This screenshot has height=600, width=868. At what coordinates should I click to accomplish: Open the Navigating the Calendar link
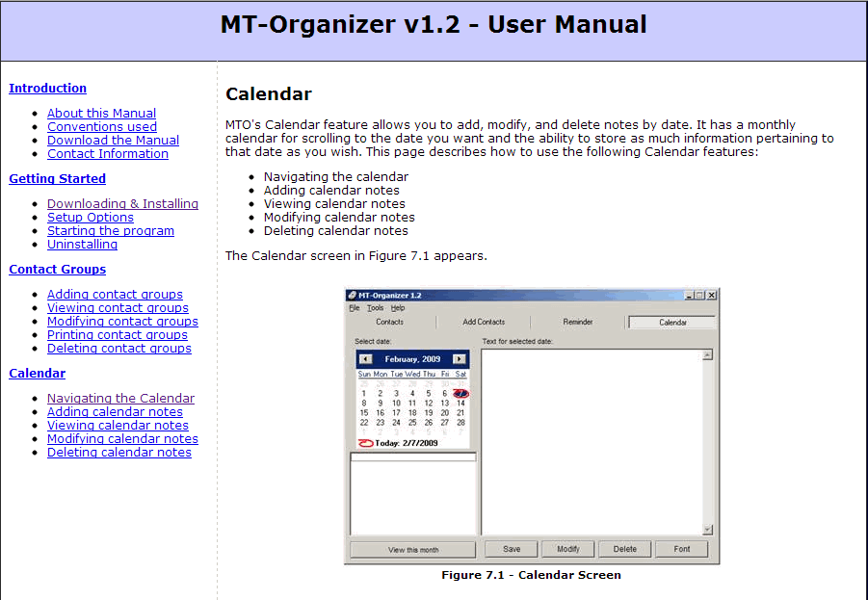pos(120,398)
